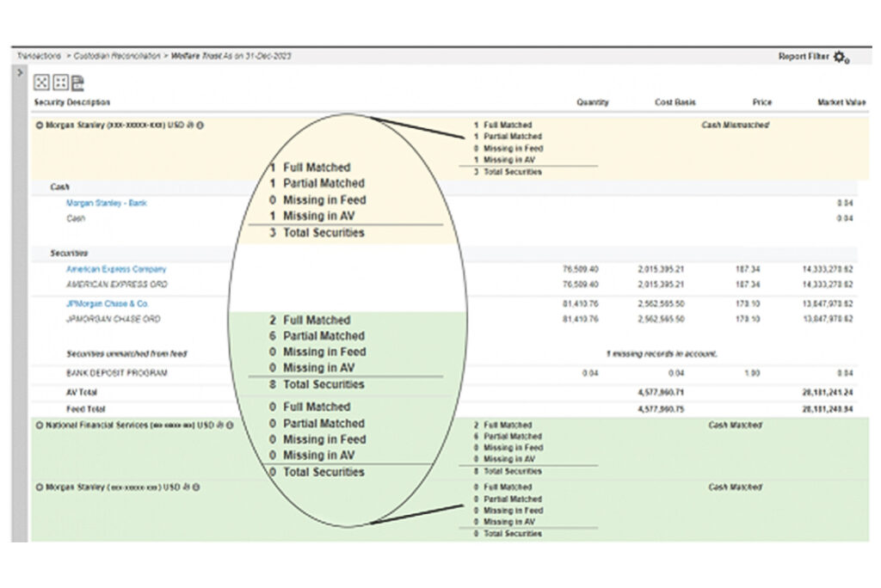Viewport: 881px width, 588px height.
Task: Click the collapse all rows icon
Action: pyautogui.click(x=59, y=83)
